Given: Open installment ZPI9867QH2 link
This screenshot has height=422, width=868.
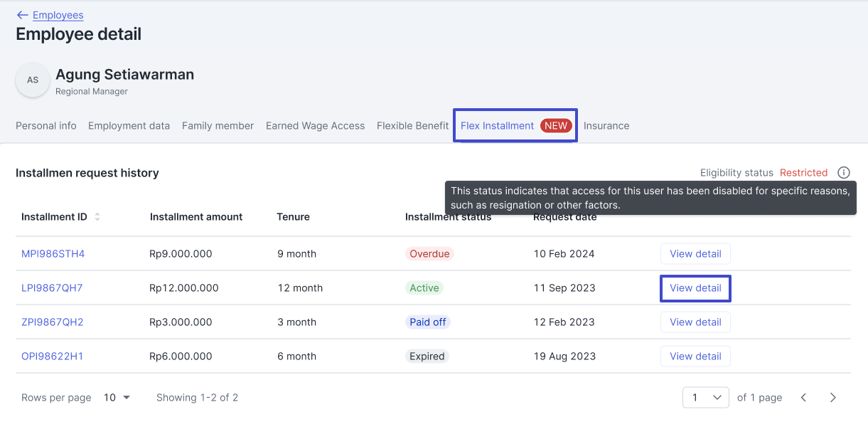Looking at the screenshot, I should (x=52, y=322).
